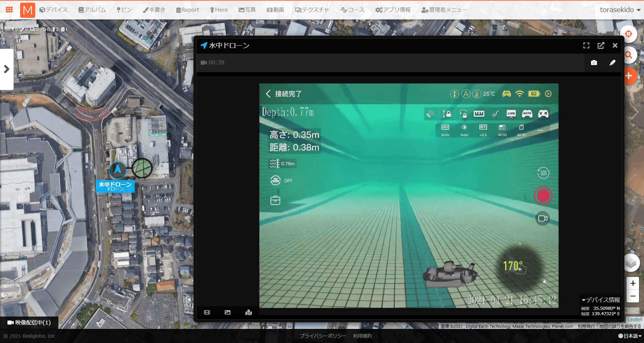
Task: Expand デバイス情報 panel near bottom right
Action: pyautogui.click(x=600, y=300)
